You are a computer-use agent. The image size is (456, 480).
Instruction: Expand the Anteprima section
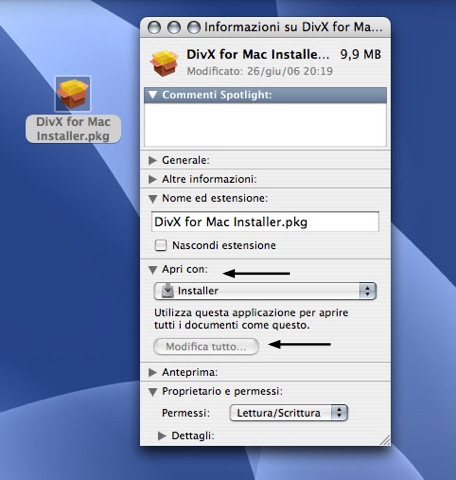coord(153,372)
